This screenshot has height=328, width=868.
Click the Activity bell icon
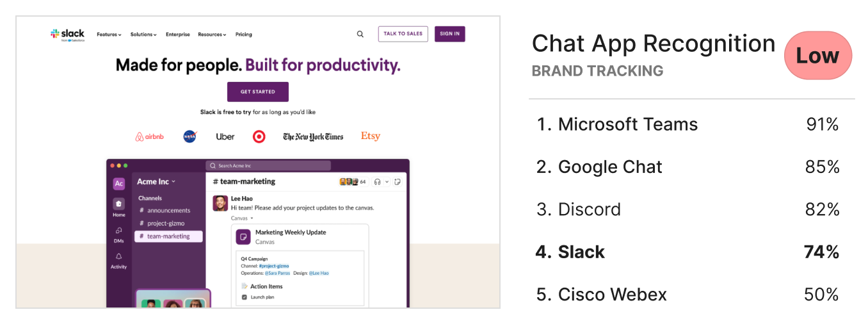point(118,256)
